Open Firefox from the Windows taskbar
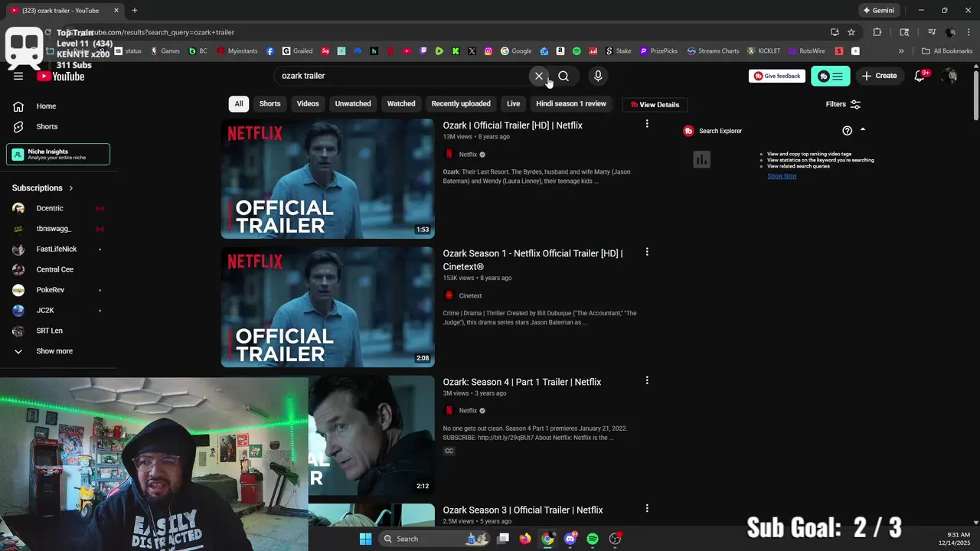Image resolution: width=980 pixels, height=551 pixels. pos(525,539)
